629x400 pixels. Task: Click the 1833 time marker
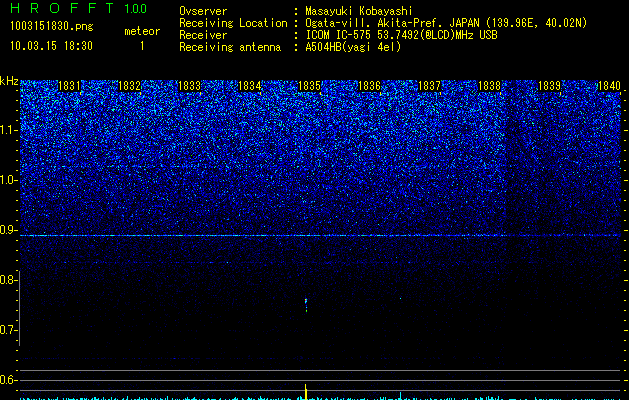189,86
